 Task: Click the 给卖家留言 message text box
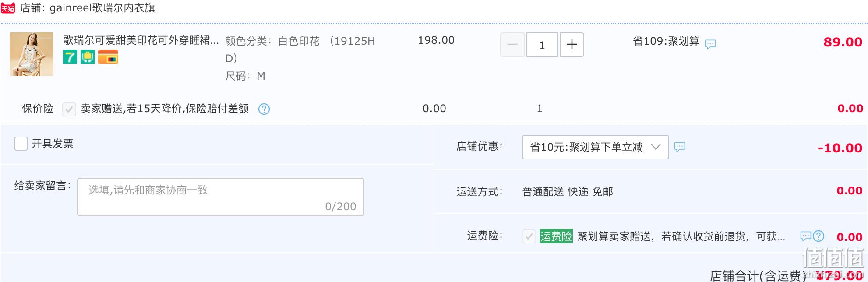[x=221, y=197]
